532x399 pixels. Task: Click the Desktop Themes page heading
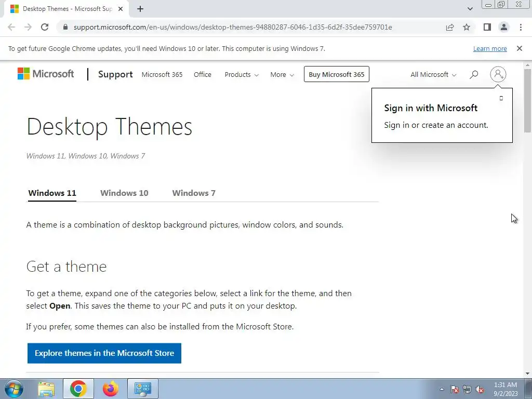click(109, 127)
